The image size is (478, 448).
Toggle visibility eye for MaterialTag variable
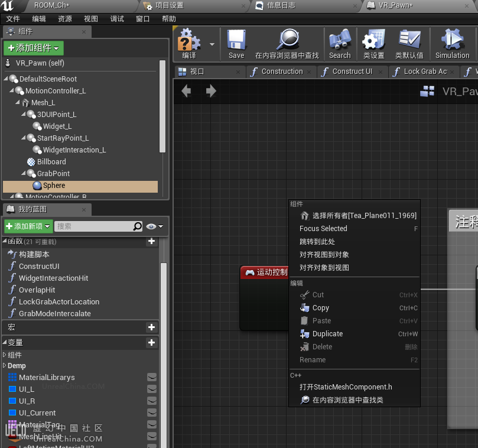point(152,424)
